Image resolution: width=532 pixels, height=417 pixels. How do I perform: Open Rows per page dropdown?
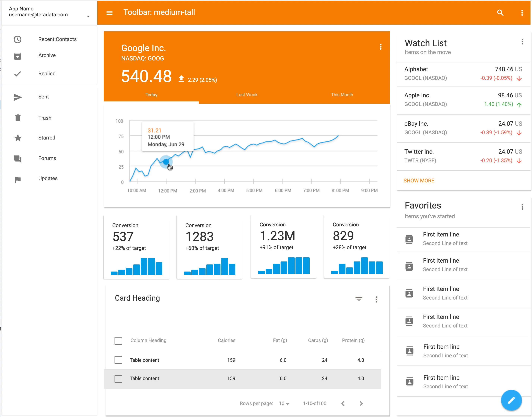tap(284, 403)
